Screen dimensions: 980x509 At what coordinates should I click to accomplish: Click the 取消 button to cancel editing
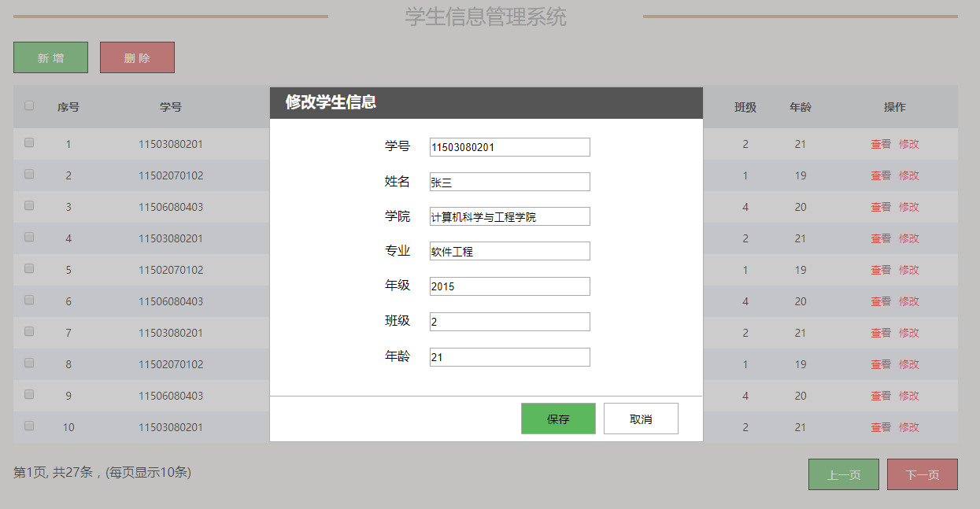point(641,419)
